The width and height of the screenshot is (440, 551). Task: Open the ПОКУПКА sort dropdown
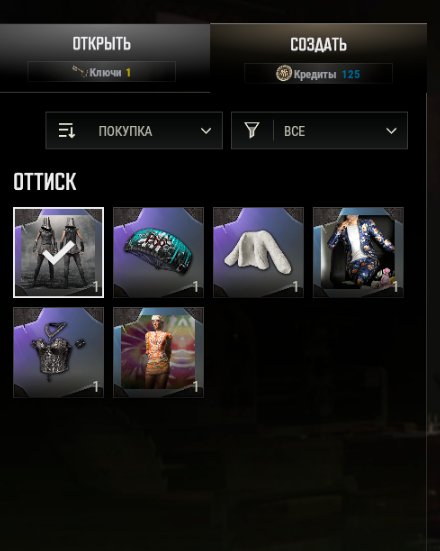coord(134,130)
